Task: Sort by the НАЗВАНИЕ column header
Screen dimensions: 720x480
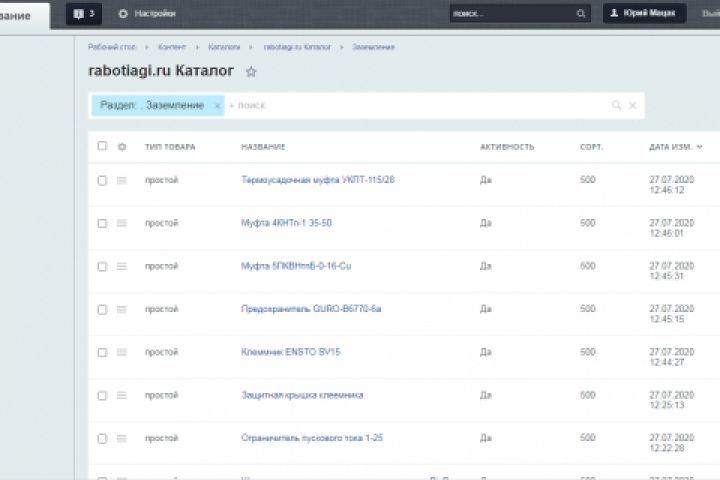Action: click(x=263, y=147)
